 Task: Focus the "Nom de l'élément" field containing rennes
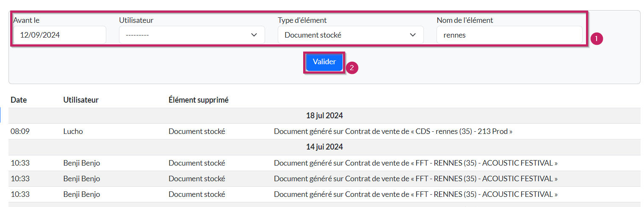509,35
